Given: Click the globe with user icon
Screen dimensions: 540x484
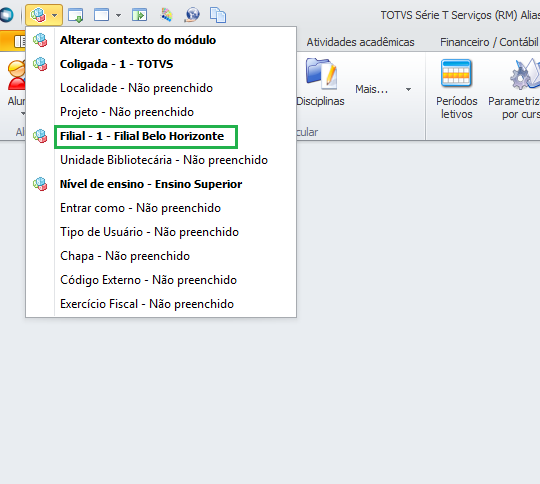Looking at the screenshot, I should 192,15.
